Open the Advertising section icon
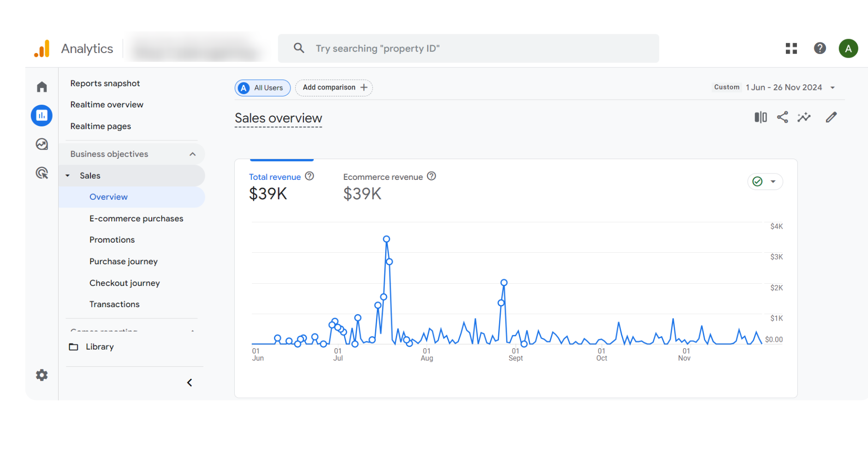This screenshot has width=868, height=470. (42, 173)
